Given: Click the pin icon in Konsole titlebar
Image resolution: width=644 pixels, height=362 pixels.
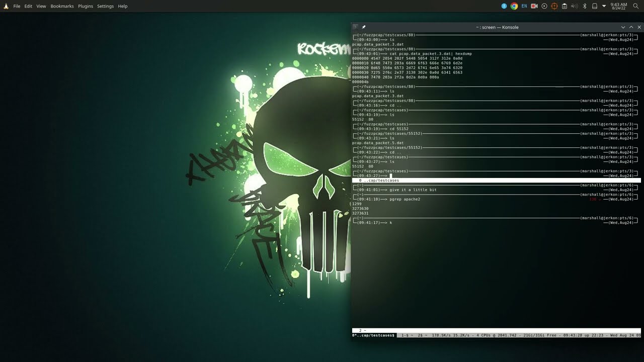Looking at the screenshot, I should [x=363, y=27].
